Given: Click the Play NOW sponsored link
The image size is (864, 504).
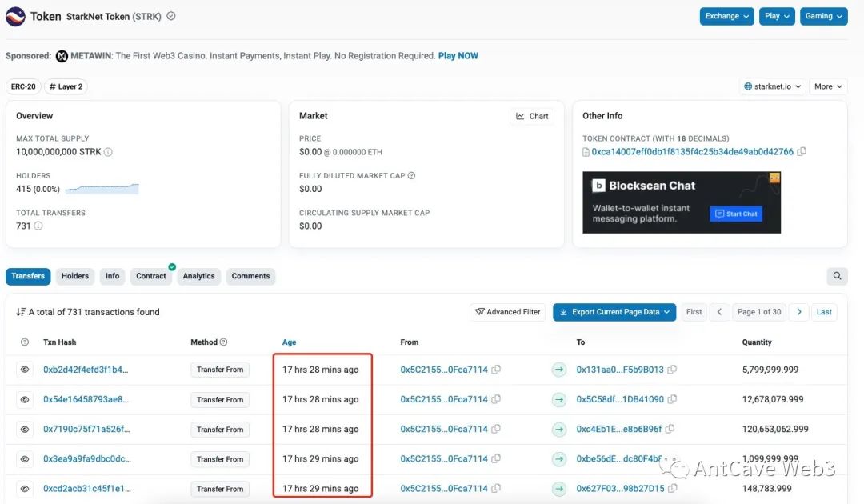Looking at the screenshot, I should pyautogui.click(x=458, y=56).
